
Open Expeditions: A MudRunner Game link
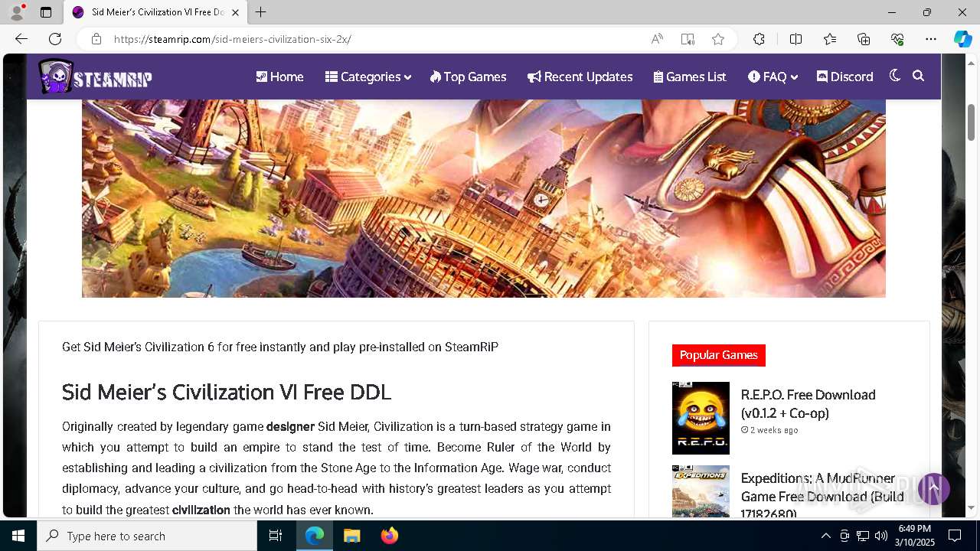822,495
